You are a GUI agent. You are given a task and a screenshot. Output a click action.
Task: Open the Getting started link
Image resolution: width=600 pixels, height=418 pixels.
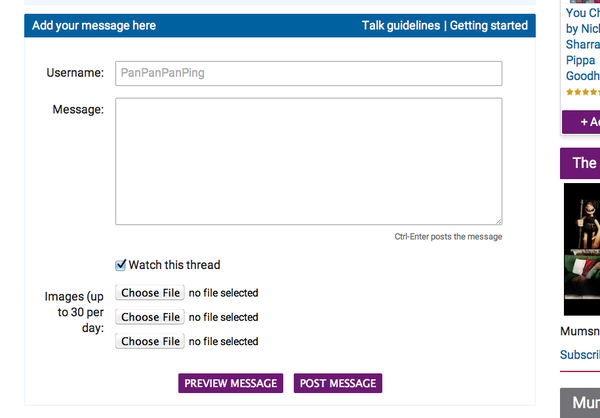click(x=489, y=26)
